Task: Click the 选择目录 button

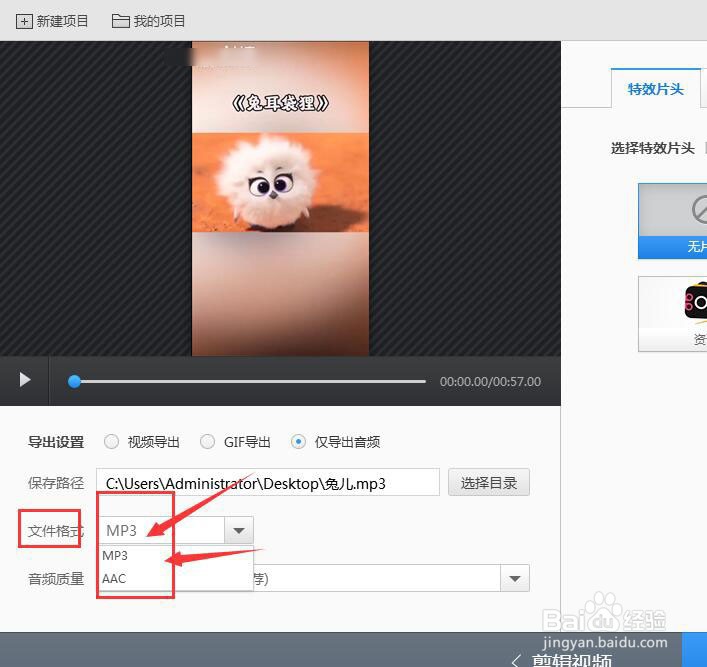Action: coord(489,482)
